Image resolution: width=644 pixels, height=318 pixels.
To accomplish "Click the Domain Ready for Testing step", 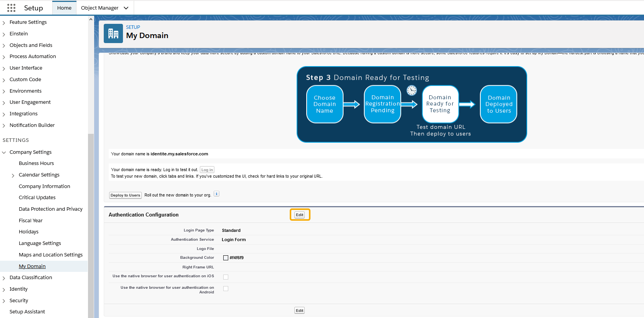I will [x=440, y=104].
